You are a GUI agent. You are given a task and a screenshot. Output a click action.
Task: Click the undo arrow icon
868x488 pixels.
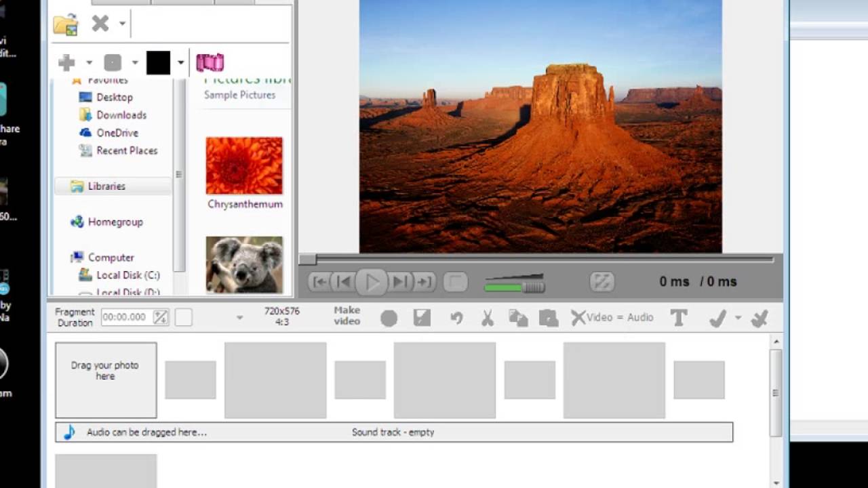(456, 318)
